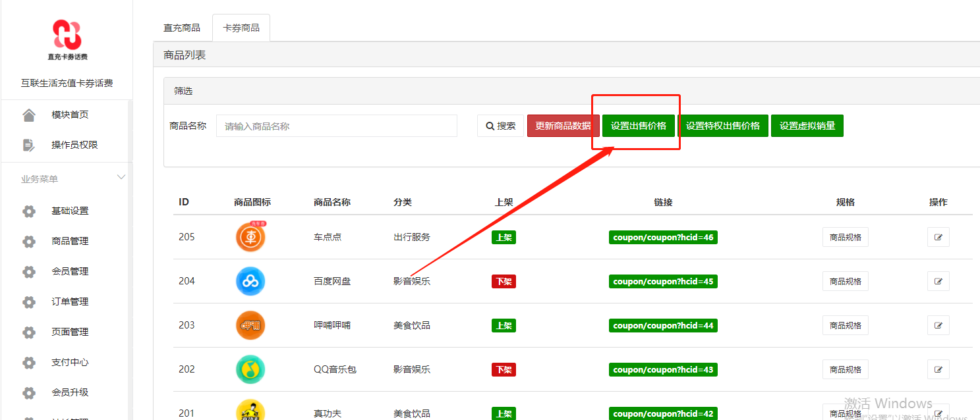980x420 pixels.
Task: Click the 操作员权限 document icon
Action: tap(28, 145)
